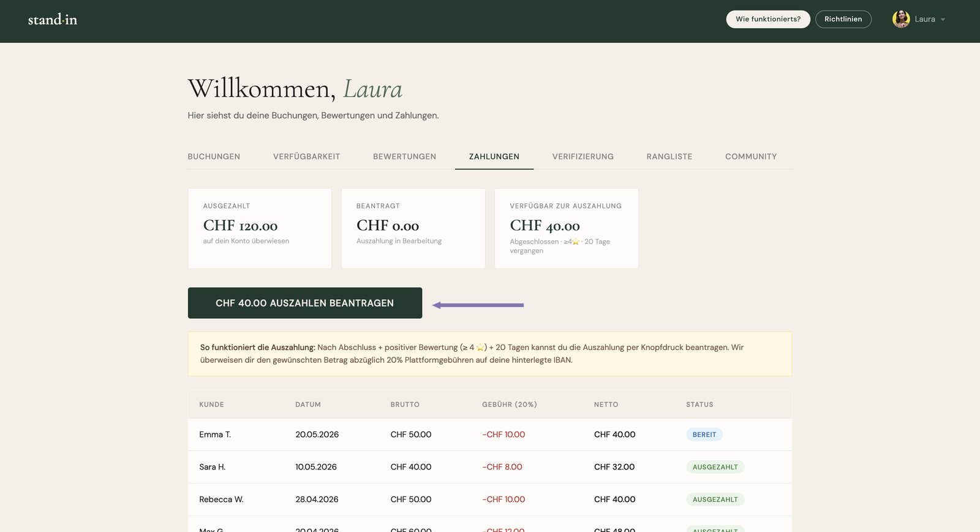
Task: Click Emma T.'s fee -CHF 10.00
Action: (503, 435)
